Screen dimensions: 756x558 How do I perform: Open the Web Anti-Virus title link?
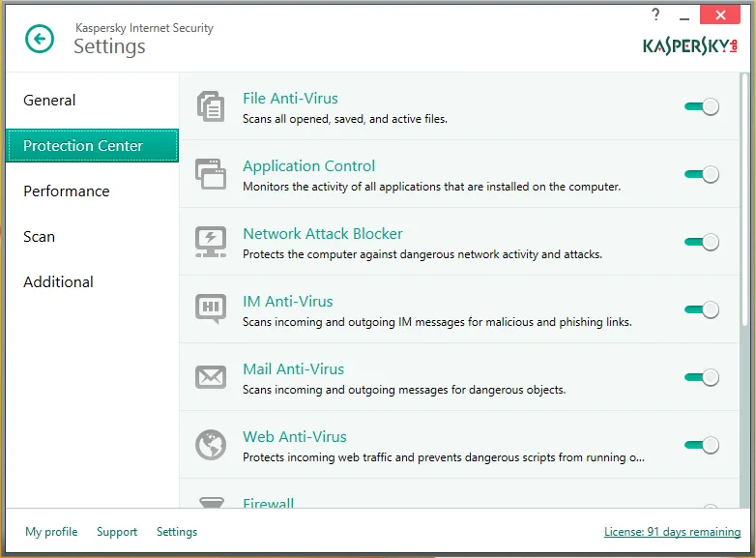(295, 436)
